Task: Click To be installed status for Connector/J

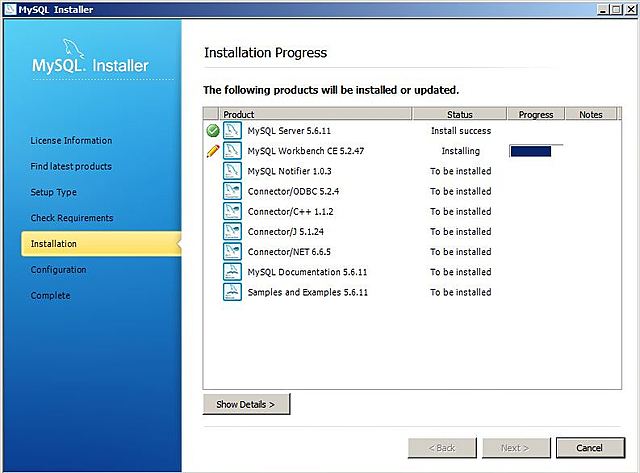Action: (460, 231)
